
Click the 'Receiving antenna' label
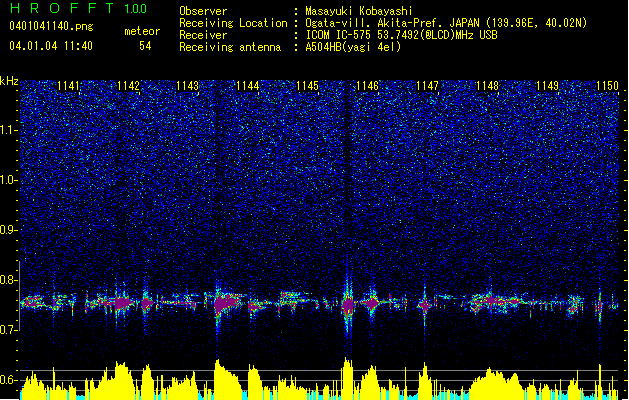click(x=230, y=47)
